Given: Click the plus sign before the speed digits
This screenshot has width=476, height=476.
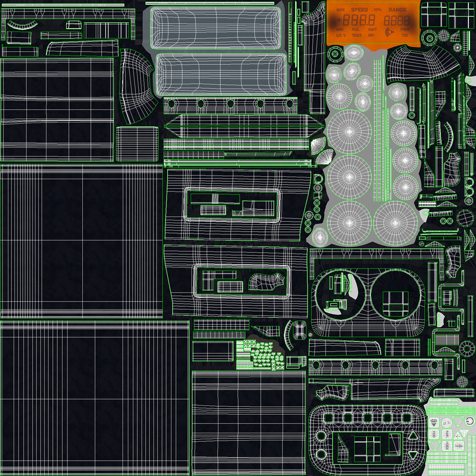Looking at the screenshot, I should [x=339, y=20].
